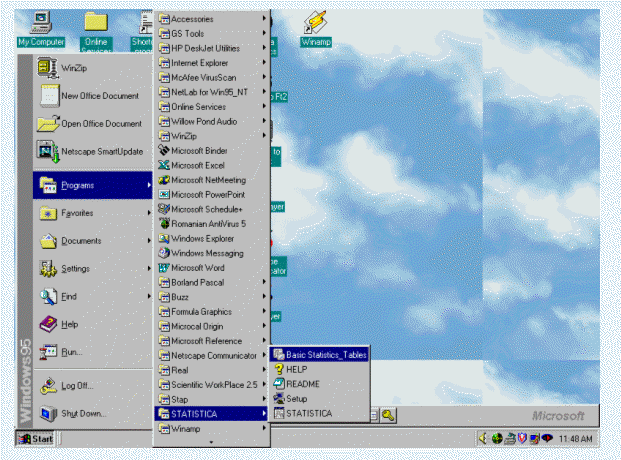The width and height of the screenshot is (621, 460).
Task: Click Open Office Document icon
Action: 49,124
